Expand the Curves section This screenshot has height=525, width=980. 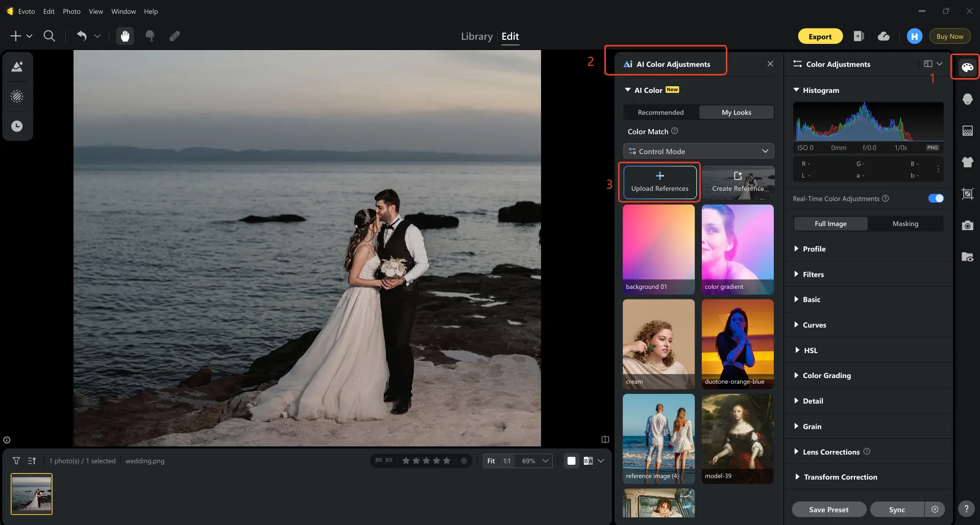[814, 324]
